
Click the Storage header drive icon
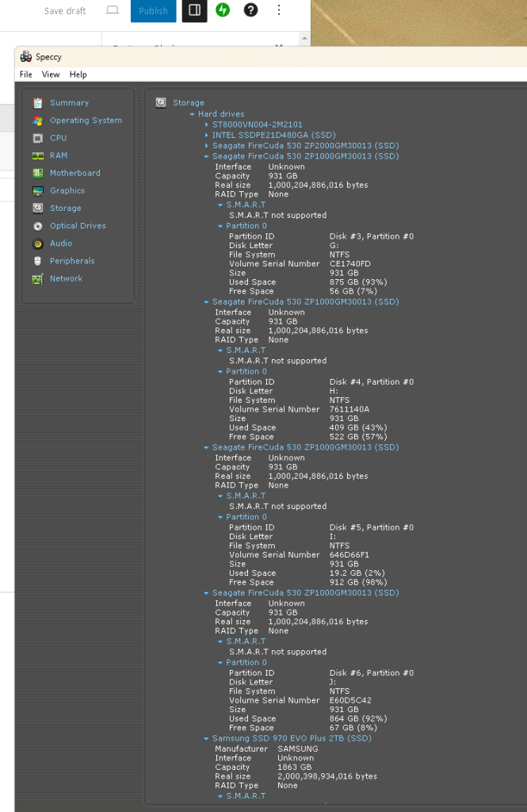[161, 102]
